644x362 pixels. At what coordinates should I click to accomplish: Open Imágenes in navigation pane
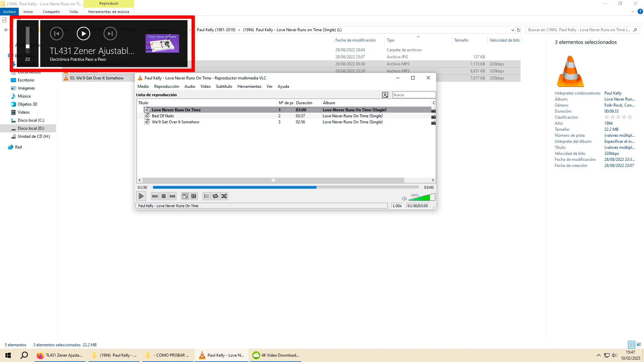point(26,88)
